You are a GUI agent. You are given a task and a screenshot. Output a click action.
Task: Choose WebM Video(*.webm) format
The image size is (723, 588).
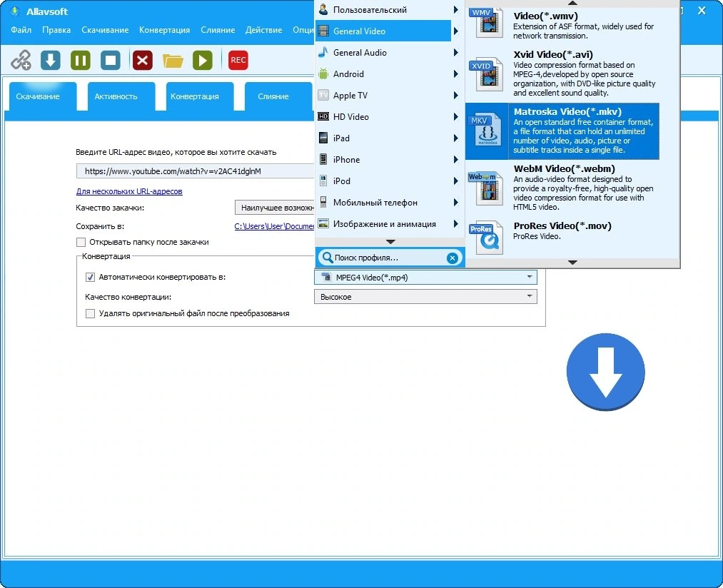562,188
